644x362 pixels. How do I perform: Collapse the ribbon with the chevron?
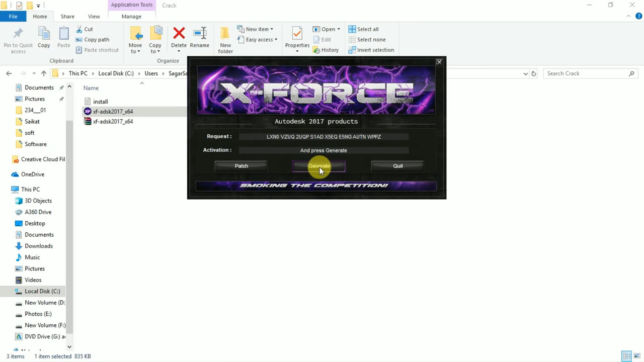click(628, 16)
